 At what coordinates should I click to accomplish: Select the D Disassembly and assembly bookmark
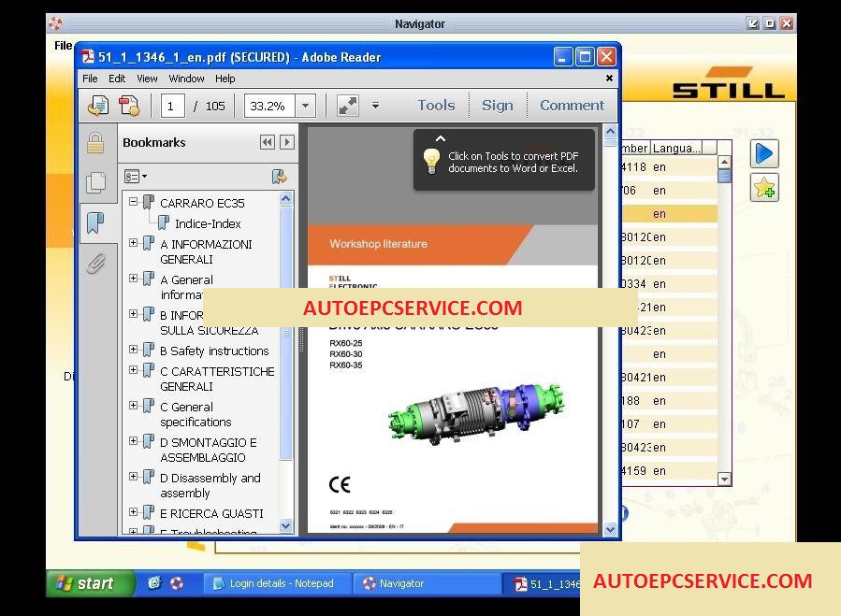click(210, 485)
